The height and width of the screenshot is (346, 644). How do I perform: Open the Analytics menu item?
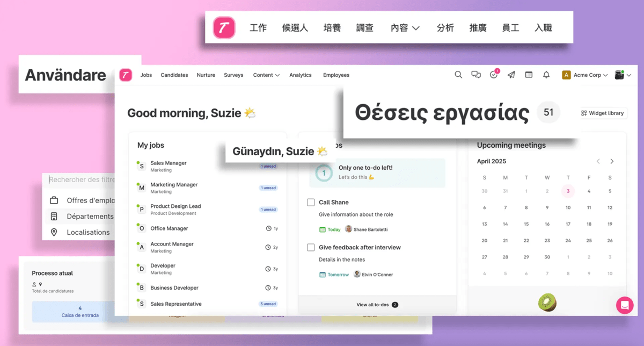300,75
